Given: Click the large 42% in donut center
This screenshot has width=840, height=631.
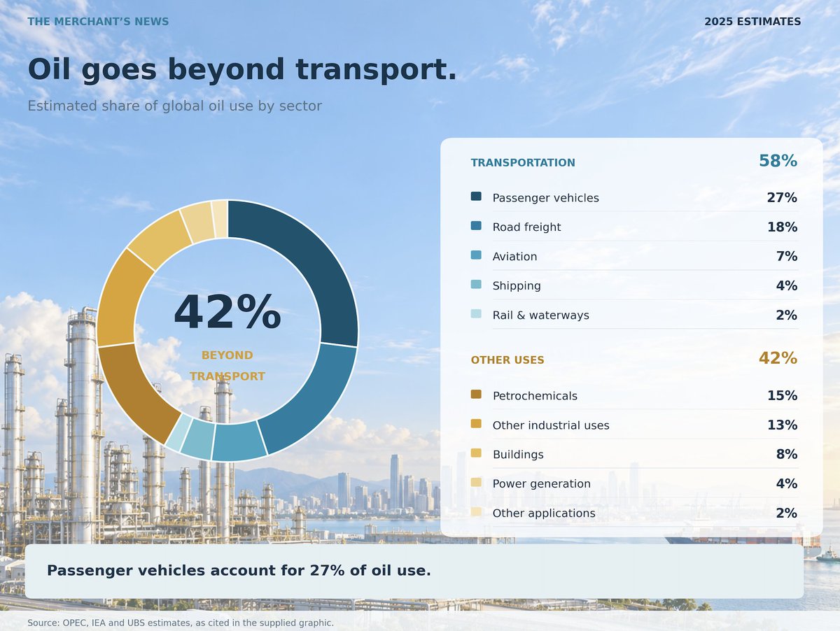Looking at the screenshot, I should point(227,313).
